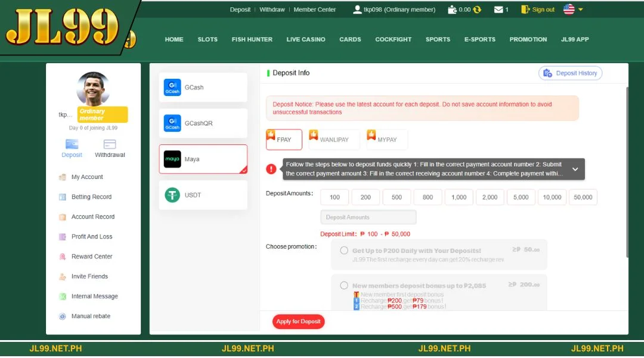644x358 pixels.
Task: Select the GCash payment method icon
Action: click(x=172, y=87)
